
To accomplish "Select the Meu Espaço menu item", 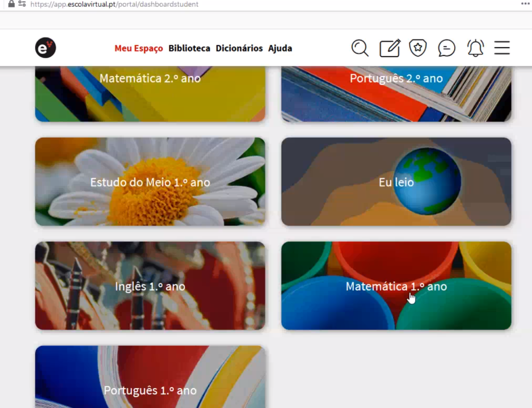I will (x=139, y=48).
